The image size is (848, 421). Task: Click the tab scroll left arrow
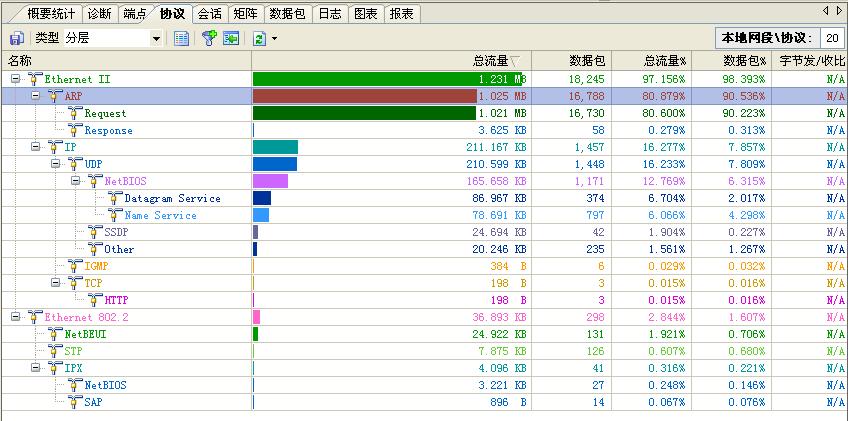[x=826, y=10]
